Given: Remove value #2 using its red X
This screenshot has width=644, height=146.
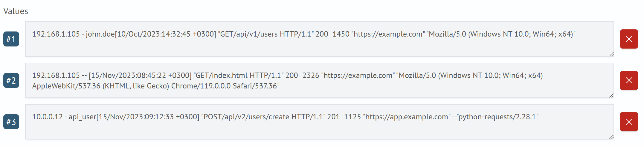Looking at the screenshot, I should 629,80.
